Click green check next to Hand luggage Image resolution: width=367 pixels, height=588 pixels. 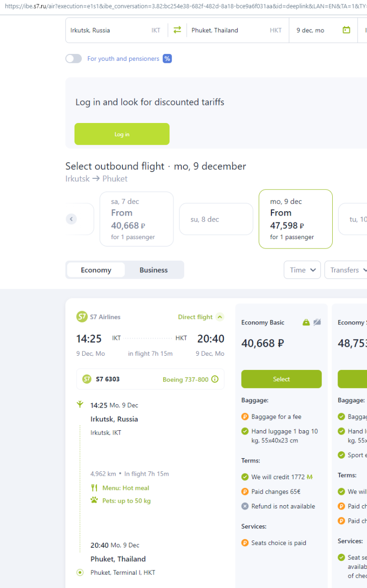(x=245, y=431)
